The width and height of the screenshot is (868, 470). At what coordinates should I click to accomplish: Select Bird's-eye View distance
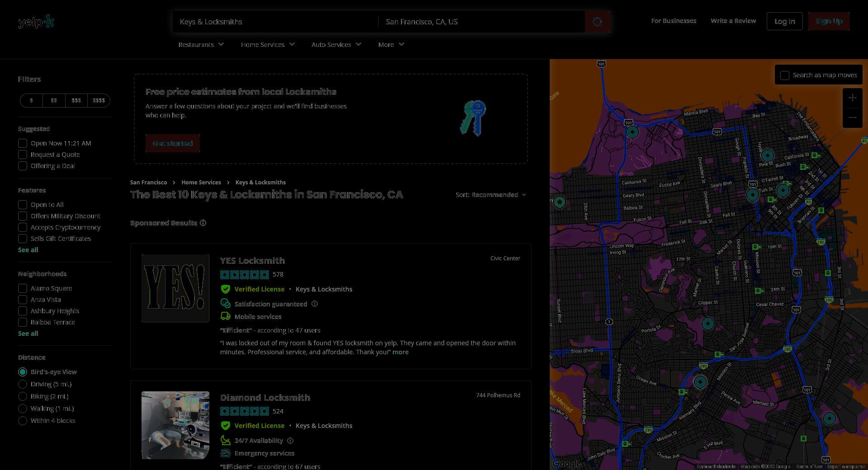click(x=23, y=372)
